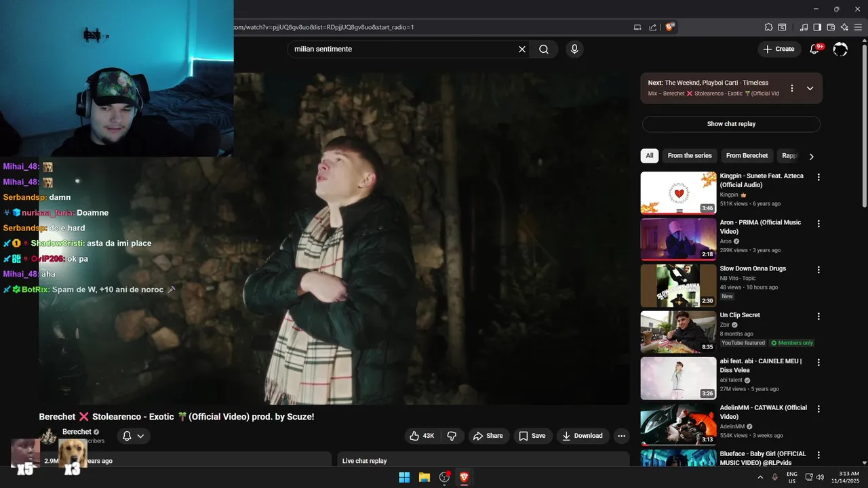Click the OBS Studio taskbar icon

tap(445, 477)
